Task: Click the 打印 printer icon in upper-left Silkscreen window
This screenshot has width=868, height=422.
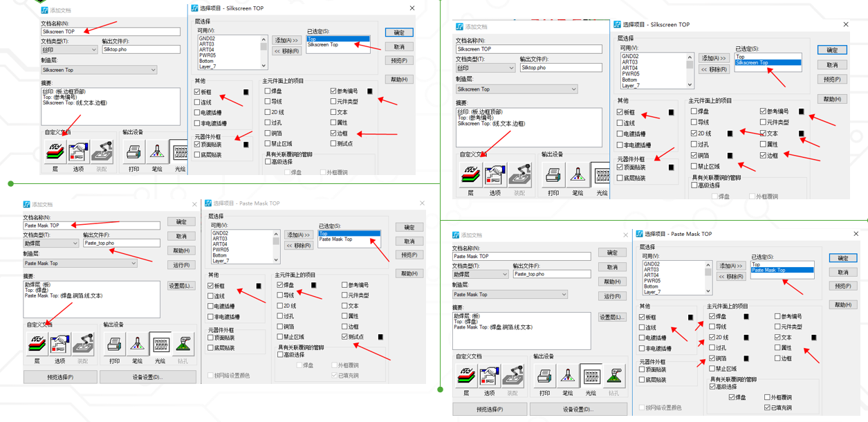Action: click(x=134, y=152)
